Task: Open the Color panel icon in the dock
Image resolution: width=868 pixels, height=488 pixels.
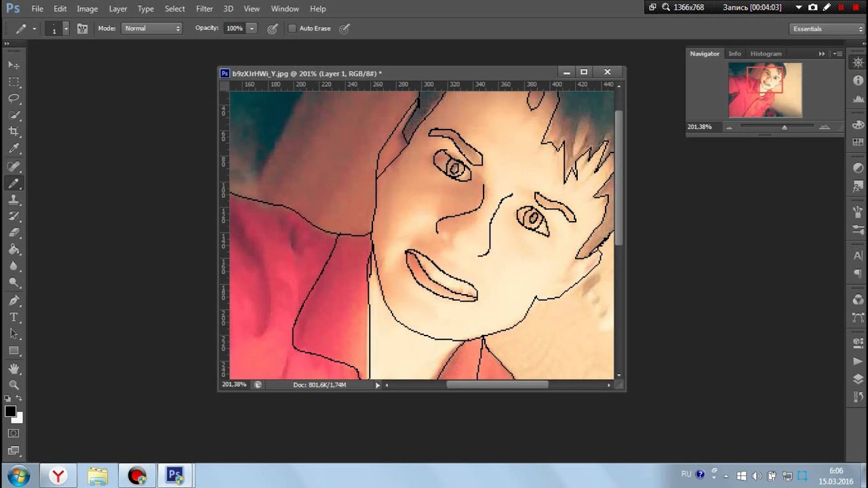Action: [858, 125]
